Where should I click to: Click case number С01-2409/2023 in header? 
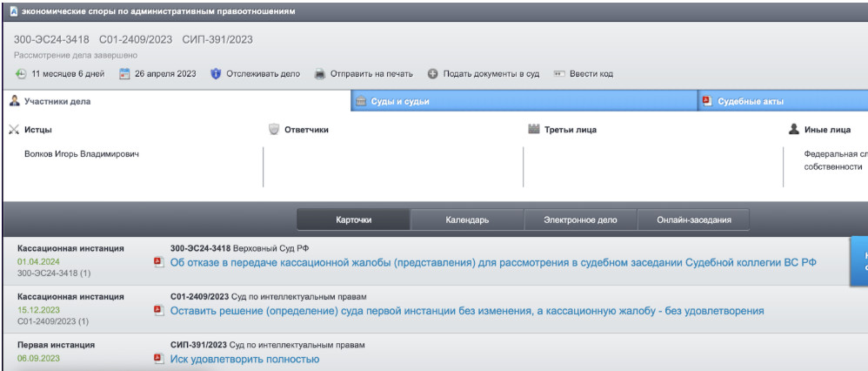[136, 39]
